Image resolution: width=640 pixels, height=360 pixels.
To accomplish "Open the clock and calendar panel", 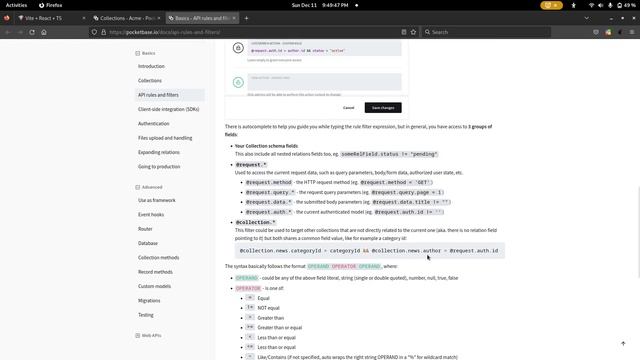I will pyautogui.click(x=320, y=5).
